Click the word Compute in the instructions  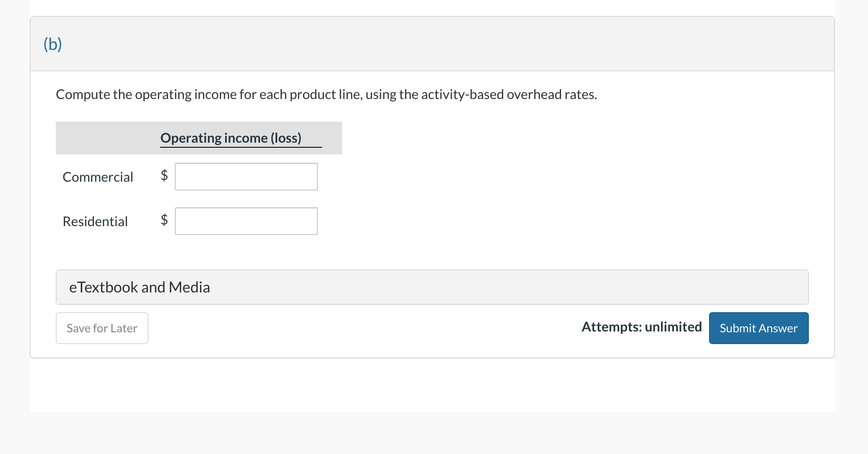point(83,94)
